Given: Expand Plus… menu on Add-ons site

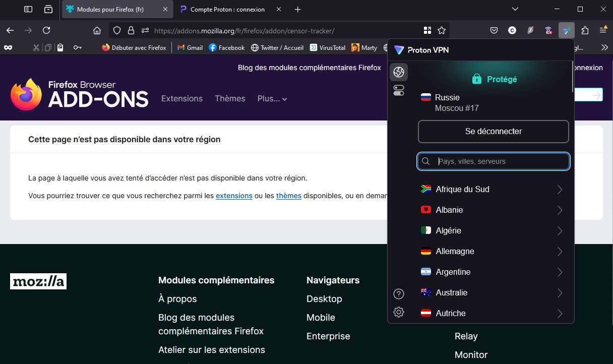Looking at the screenshot, I should 272,99.
